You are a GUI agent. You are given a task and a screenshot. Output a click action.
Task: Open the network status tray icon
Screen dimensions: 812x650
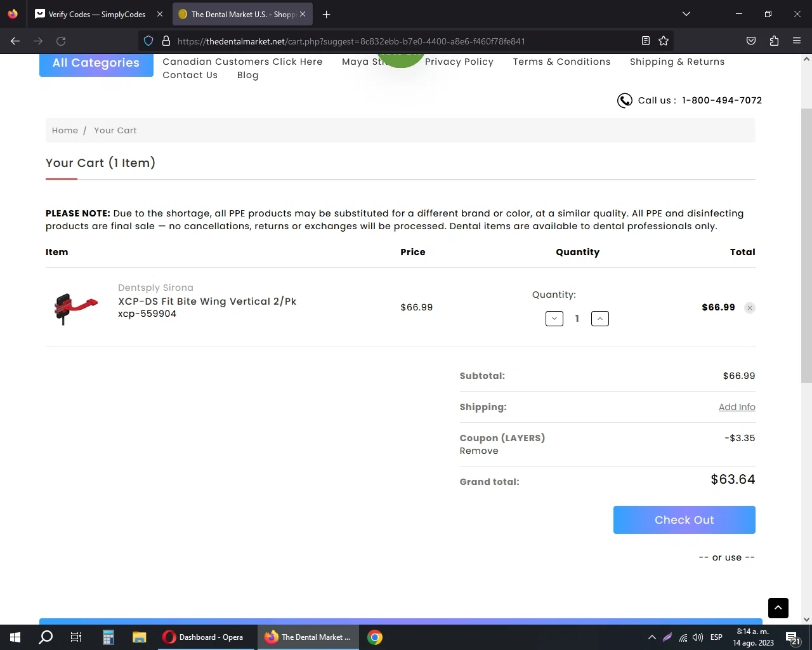click(x=683, y=637)
